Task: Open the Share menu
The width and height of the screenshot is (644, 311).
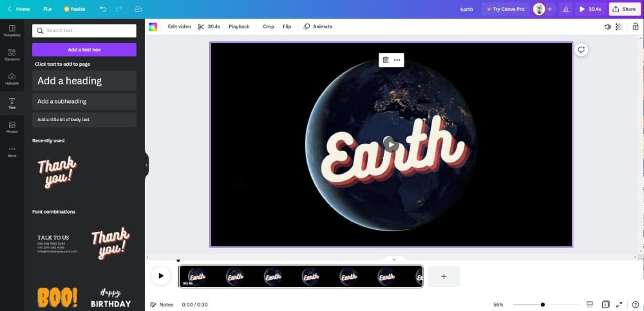Action: [624, 9]
